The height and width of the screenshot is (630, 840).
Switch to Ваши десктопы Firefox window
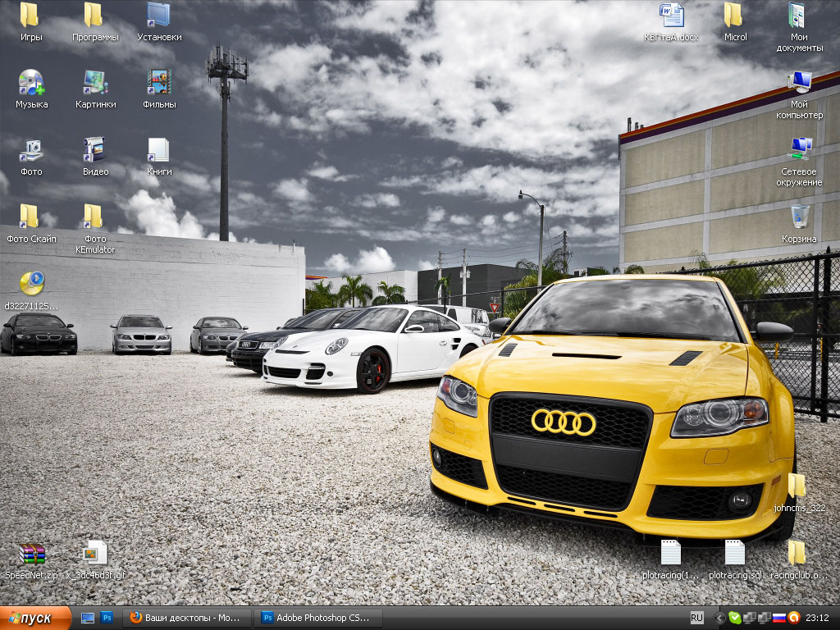(x=188, y=618)
